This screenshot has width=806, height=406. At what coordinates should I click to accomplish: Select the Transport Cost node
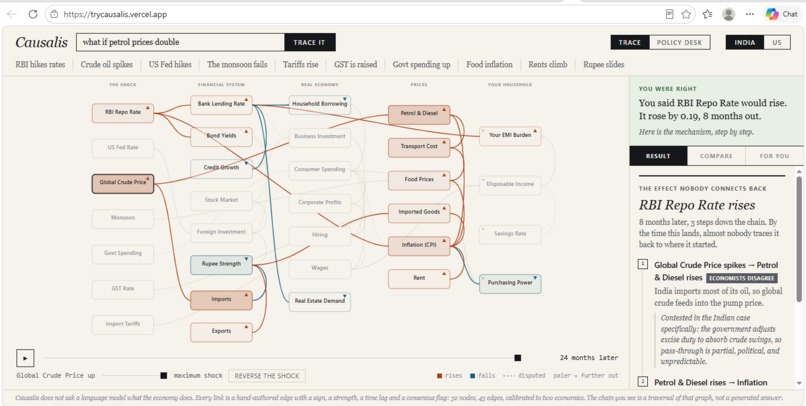419,147
